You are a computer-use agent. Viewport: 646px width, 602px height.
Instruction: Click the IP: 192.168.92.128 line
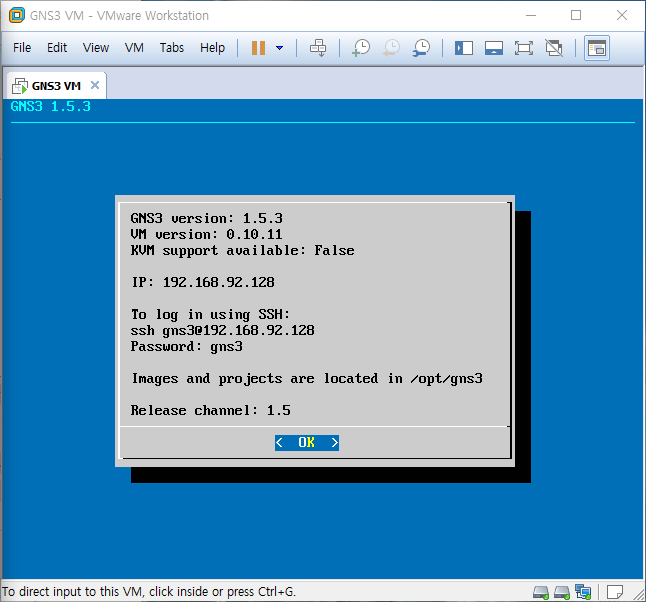coord(203,282)
